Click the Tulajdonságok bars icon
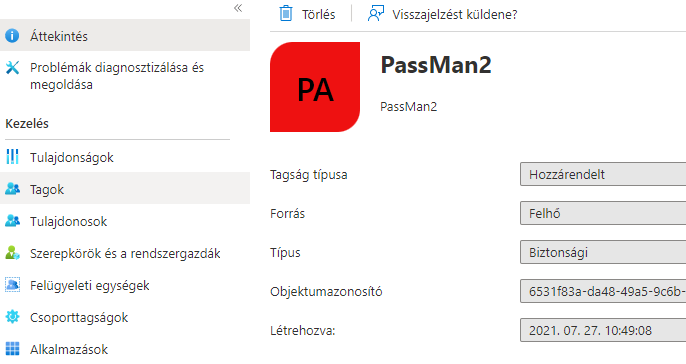The height and width of the screenshot is (364, 686). (12, 157)
